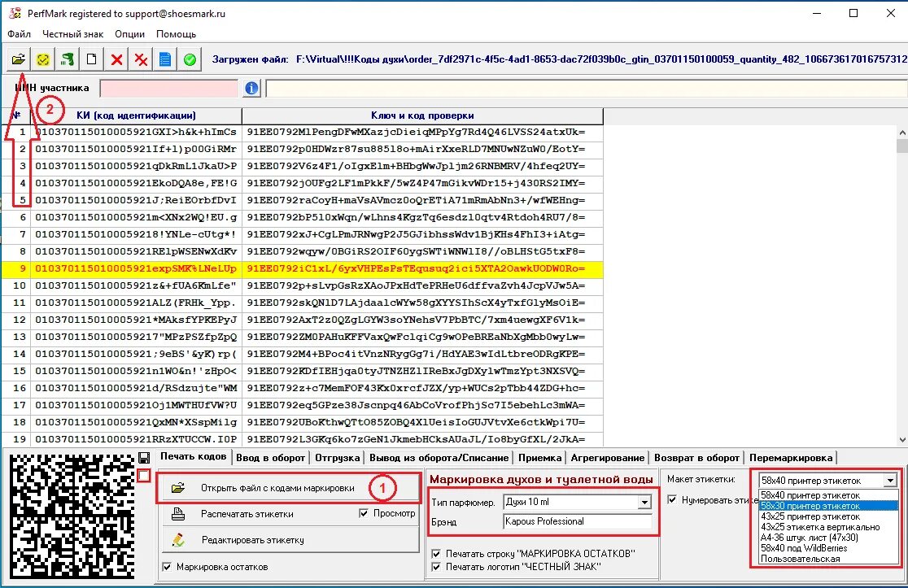Click the pink ИНН участника input field
The image size is (908, 588).
pos(169,88)
